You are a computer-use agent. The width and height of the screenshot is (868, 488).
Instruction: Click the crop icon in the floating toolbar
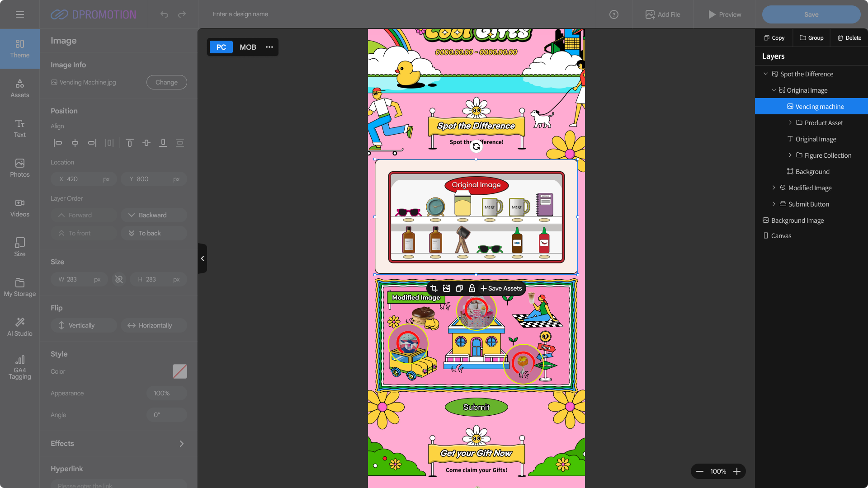pyautogui.click(x=434, y=288)
